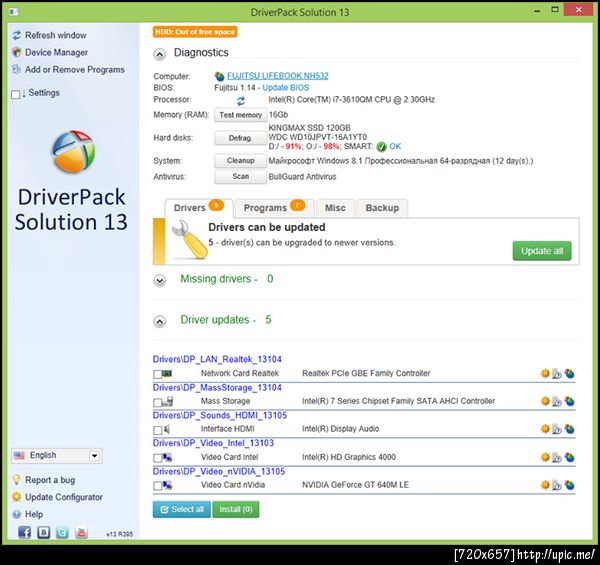Click the Update all button
The width and height of the screenshot is (600, 565).
[542, 251]
